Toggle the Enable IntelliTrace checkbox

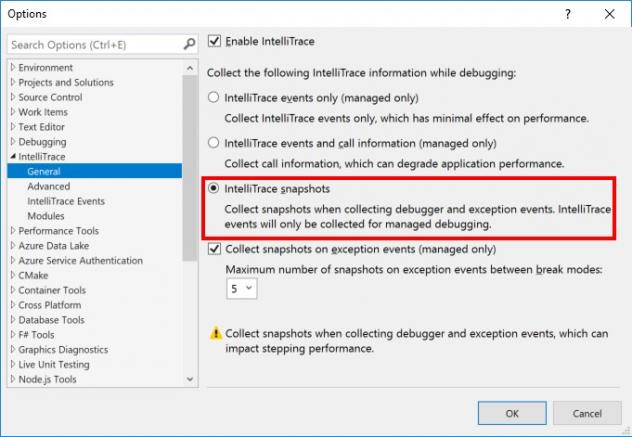214,41
